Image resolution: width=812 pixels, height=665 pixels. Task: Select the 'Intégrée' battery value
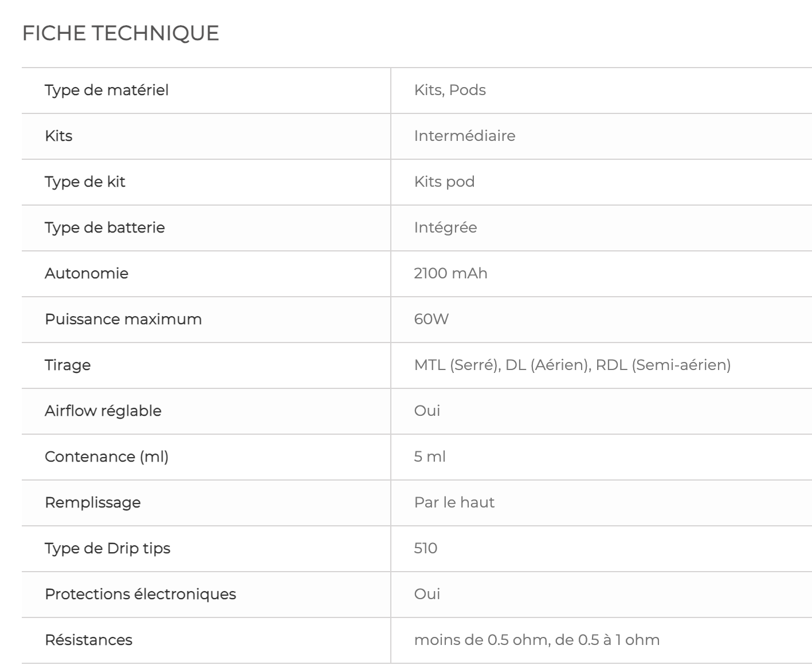click(x=445, y=227)
